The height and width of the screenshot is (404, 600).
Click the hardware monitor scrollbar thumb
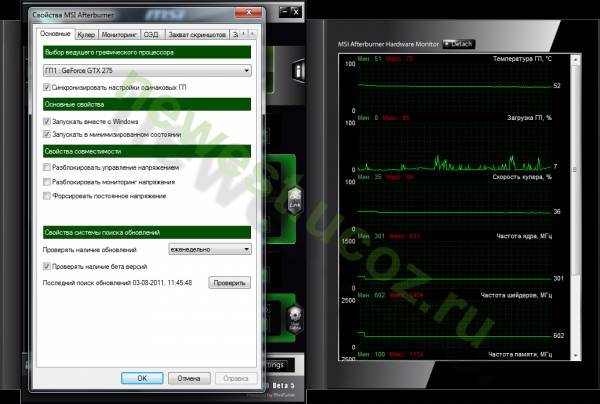tap(575, 170)
